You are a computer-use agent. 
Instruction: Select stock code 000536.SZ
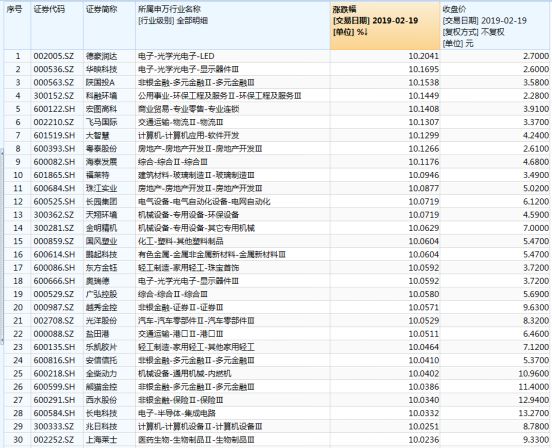(54, 69)
